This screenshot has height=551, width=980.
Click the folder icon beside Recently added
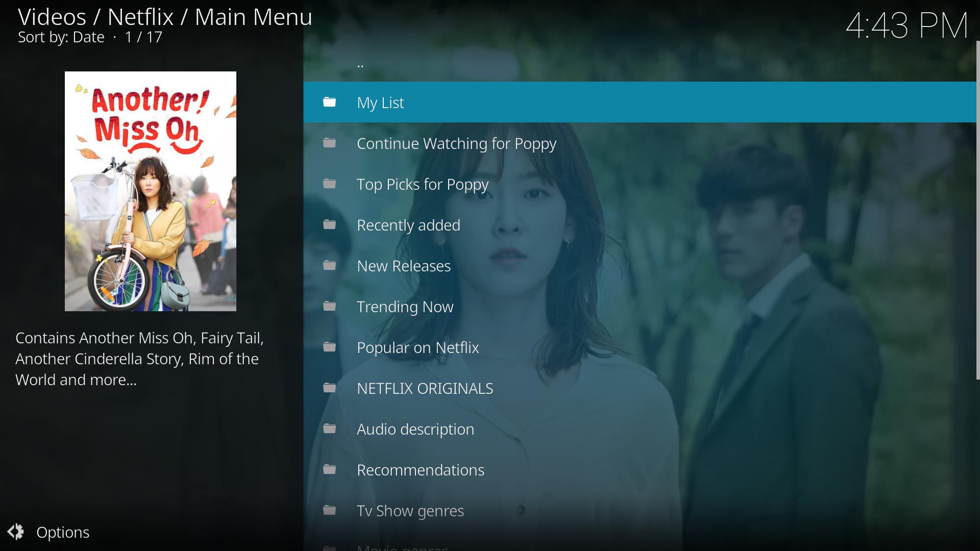coord(330,224)
